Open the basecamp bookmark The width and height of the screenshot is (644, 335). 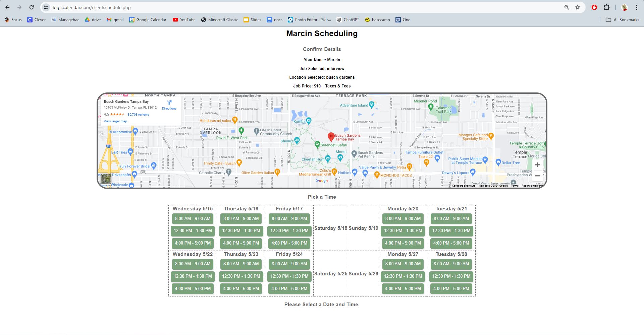pos(377,20)
